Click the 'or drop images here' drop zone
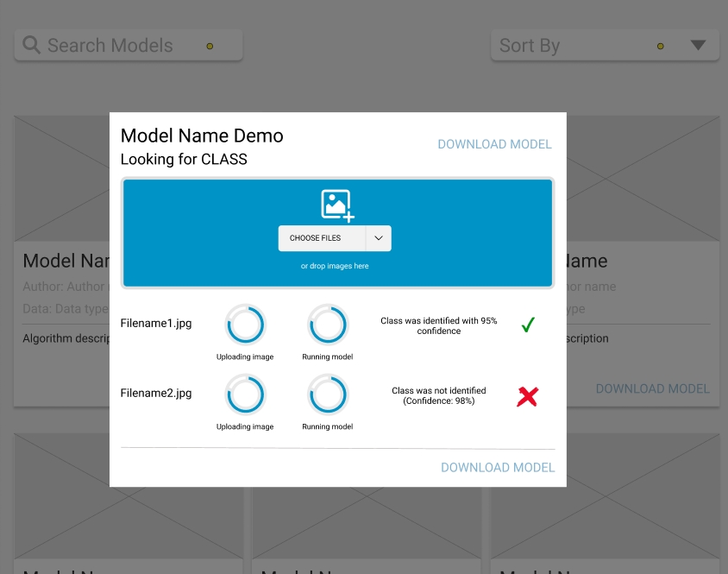This screenshot has height=574, width=728. 335,266
